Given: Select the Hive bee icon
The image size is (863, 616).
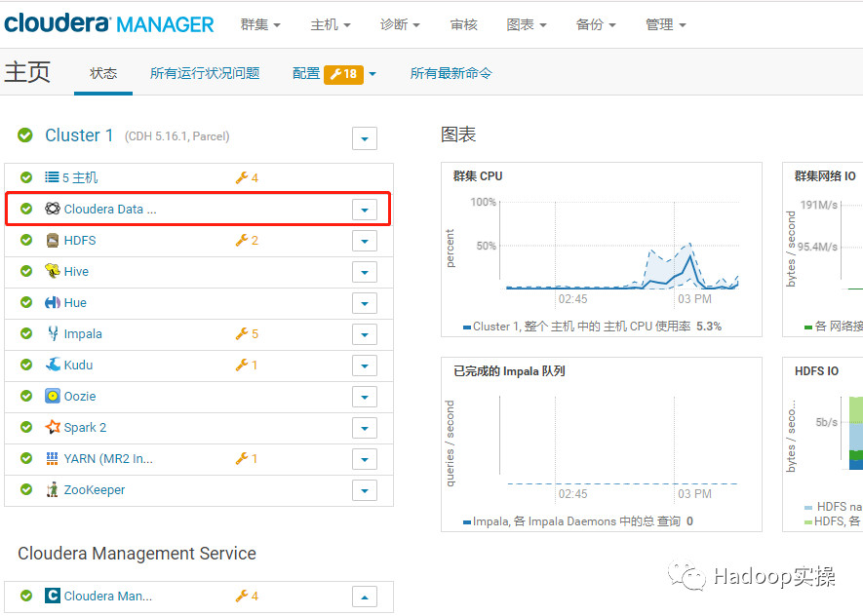Looking at the screenshot, I should tap(52, 271).
